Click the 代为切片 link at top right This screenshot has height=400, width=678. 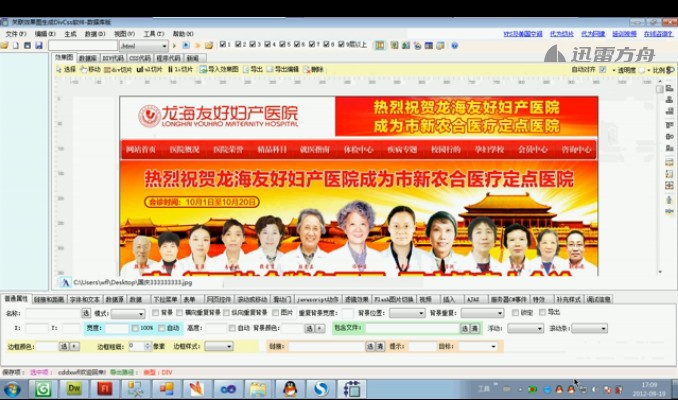561,34
